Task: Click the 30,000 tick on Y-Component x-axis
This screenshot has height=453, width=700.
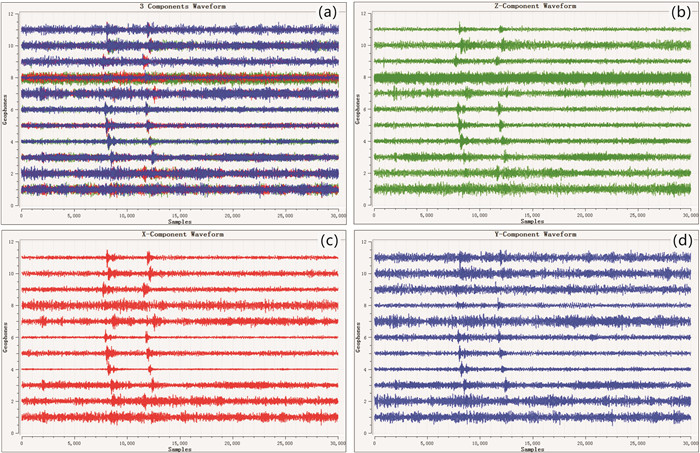Action: point(688,440)
